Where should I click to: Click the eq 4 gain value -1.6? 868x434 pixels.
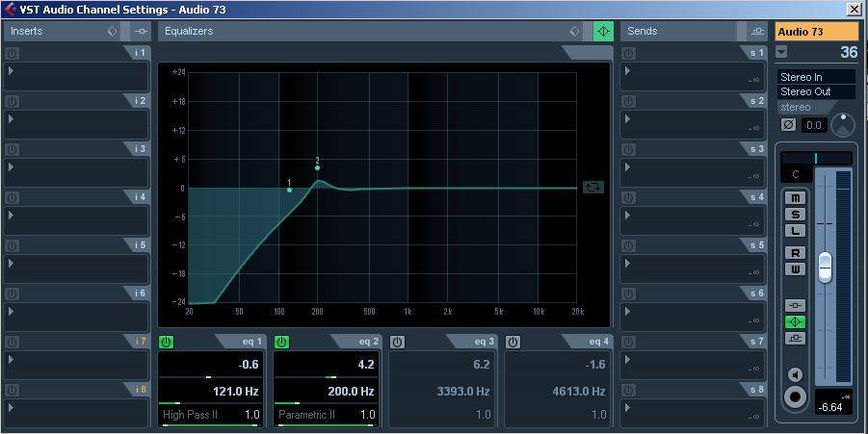594,365
